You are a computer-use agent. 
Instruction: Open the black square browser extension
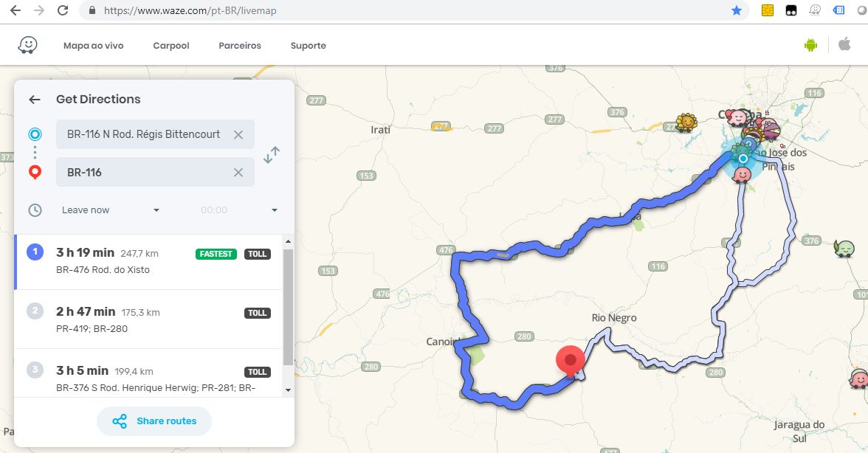(791, 10)
